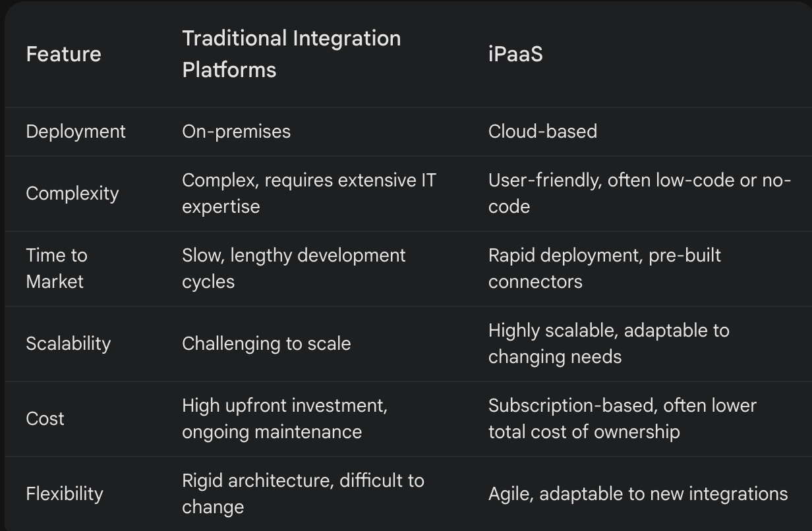
Task: Click the "Scalability" row label
Action: coord(68,343)
